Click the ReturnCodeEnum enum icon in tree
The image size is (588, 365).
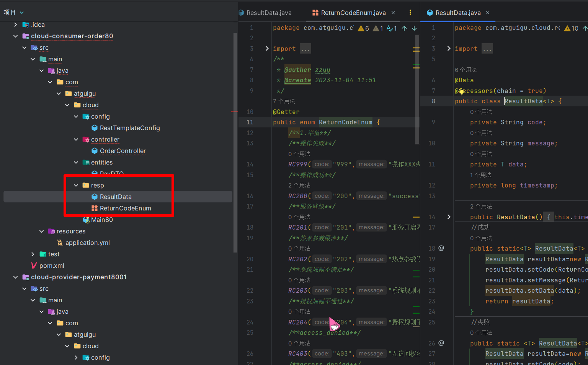pos(95,208)
